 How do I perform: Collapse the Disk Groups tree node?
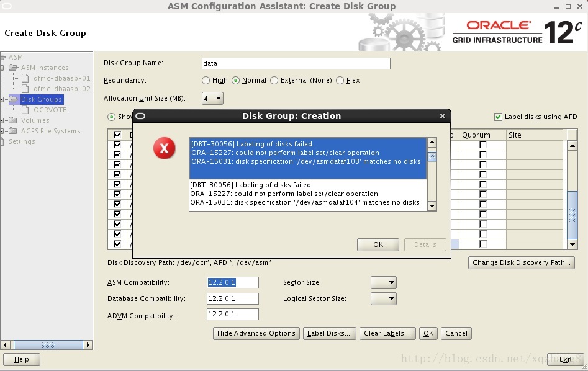coord(2,99)
